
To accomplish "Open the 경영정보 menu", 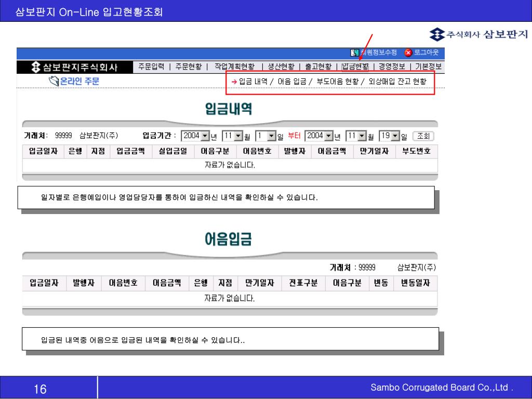I will [x=392, y=66].
